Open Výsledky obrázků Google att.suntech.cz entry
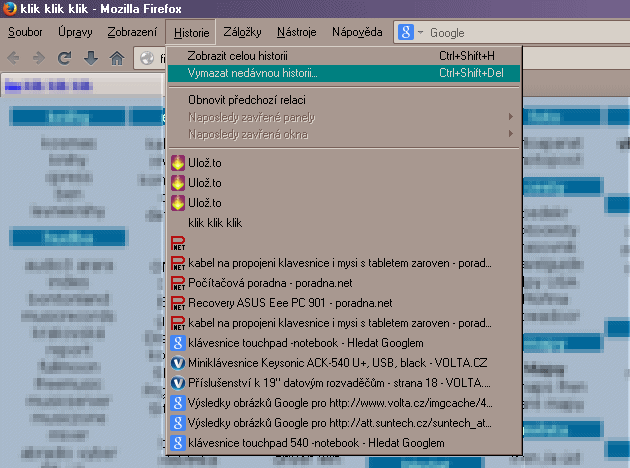630x468 pixels. point(344,423)
